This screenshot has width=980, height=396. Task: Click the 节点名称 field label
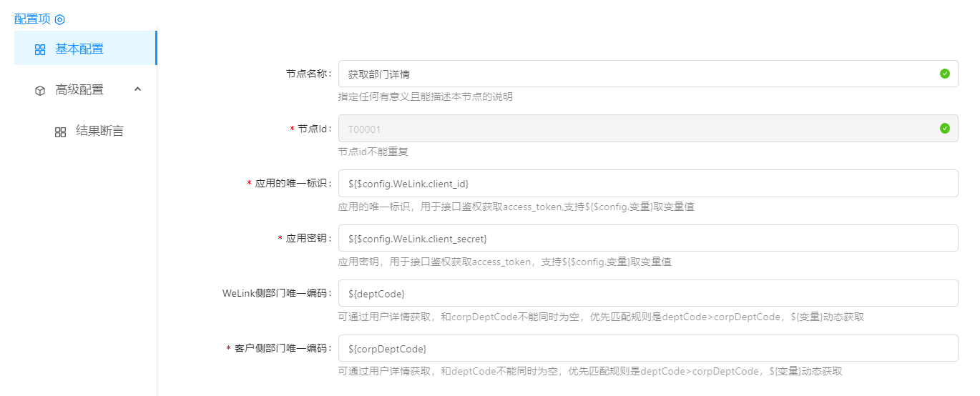click(308, 74)
